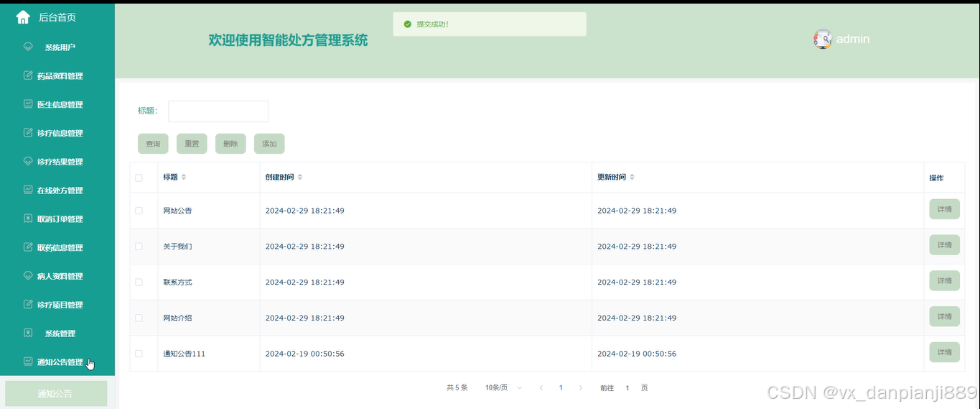Expand the 取消订单管理 sidebar menu
The image size is (980, 409).
[57, 219]
